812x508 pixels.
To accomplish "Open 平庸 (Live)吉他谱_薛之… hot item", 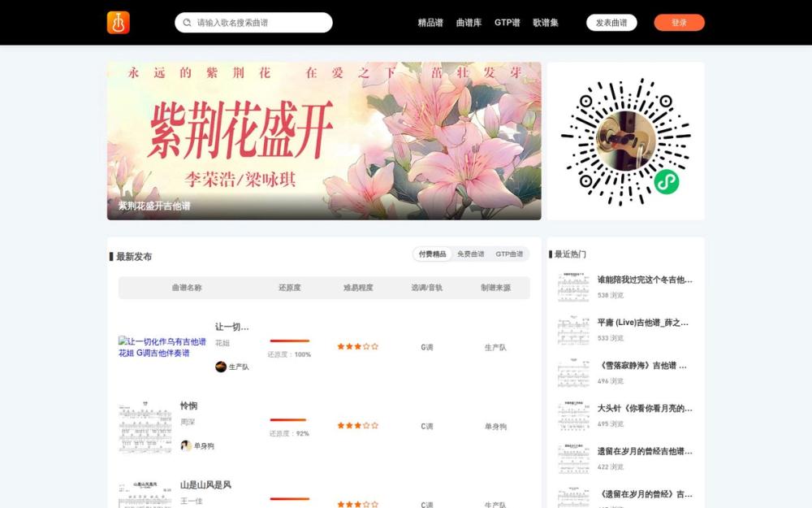I will coord(642,323).
